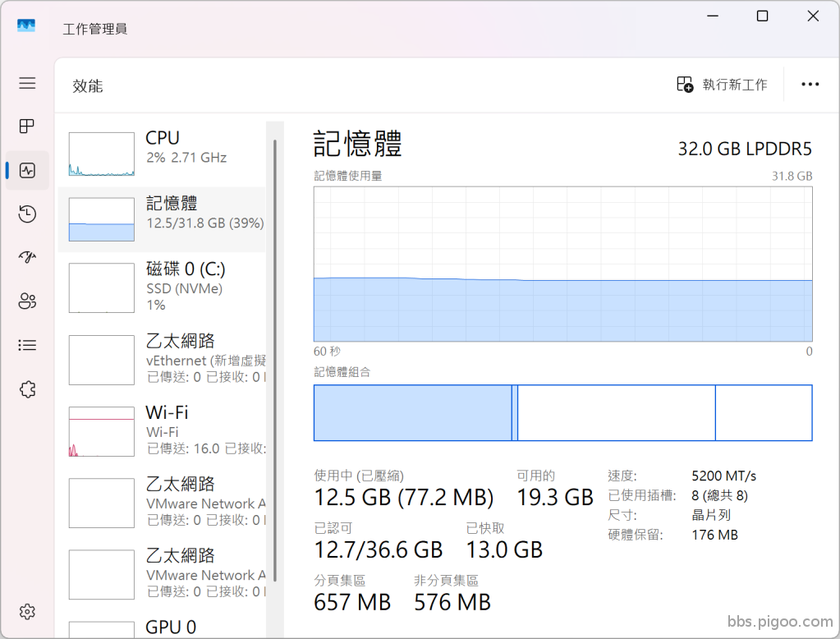
Task: Click the memory usage graph
Action: [563, 264]
